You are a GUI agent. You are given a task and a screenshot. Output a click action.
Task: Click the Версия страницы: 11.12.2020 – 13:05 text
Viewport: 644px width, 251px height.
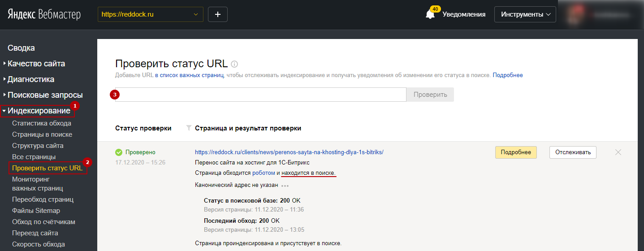254,230
